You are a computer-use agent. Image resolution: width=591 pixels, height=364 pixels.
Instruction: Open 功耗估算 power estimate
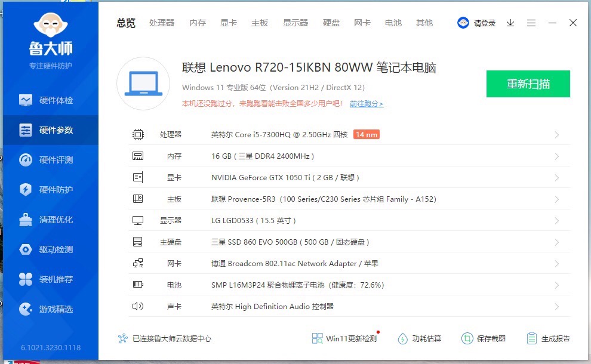point(419,338)
